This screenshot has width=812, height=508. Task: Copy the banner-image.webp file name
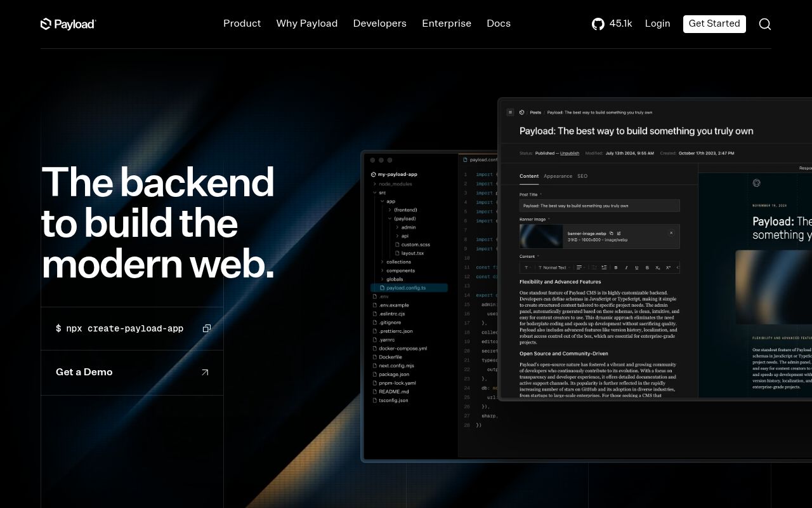(x=612, y=234)
